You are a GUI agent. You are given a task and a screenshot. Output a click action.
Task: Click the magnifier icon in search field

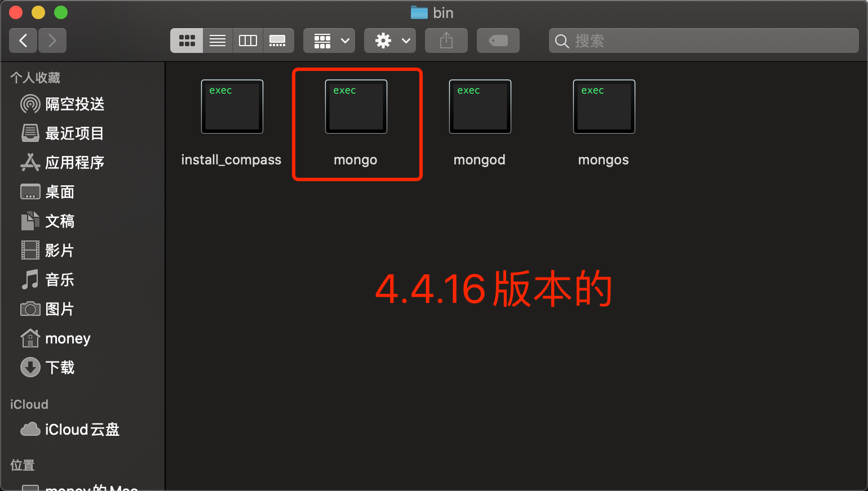point(561,41)
